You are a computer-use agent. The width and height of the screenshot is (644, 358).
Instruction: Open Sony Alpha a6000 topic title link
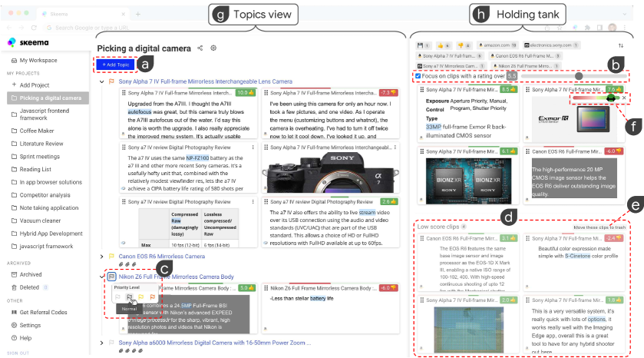pos(214,343)
